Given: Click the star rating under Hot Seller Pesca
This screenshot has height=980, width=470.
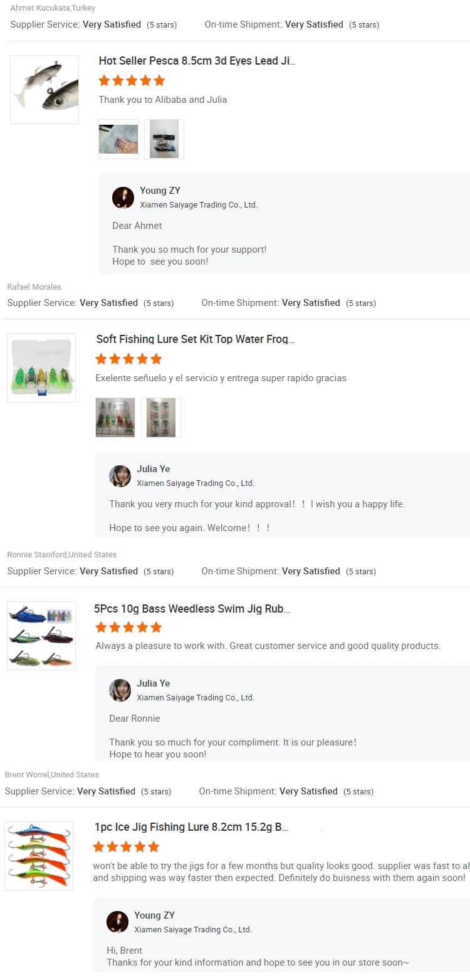Looking at the screenshot, I should pyautogui.click(x=132, y=80).
